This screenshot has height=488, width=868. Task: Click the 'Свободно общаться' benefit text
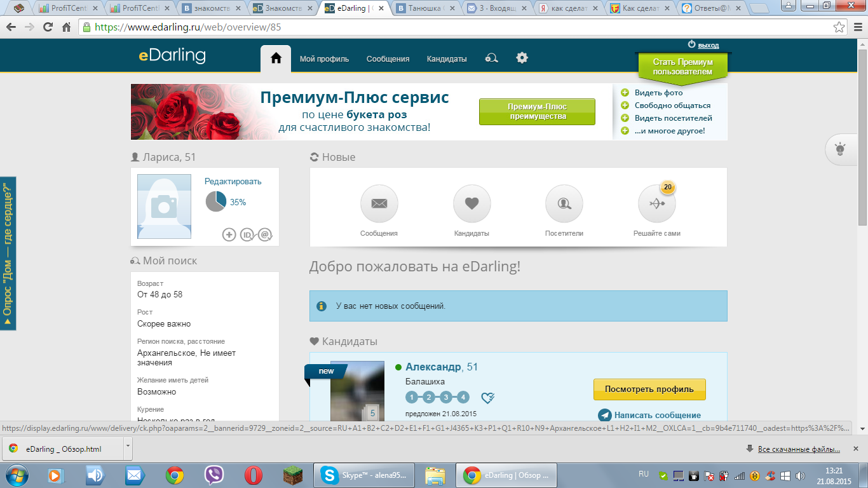(x=672, y=105)
